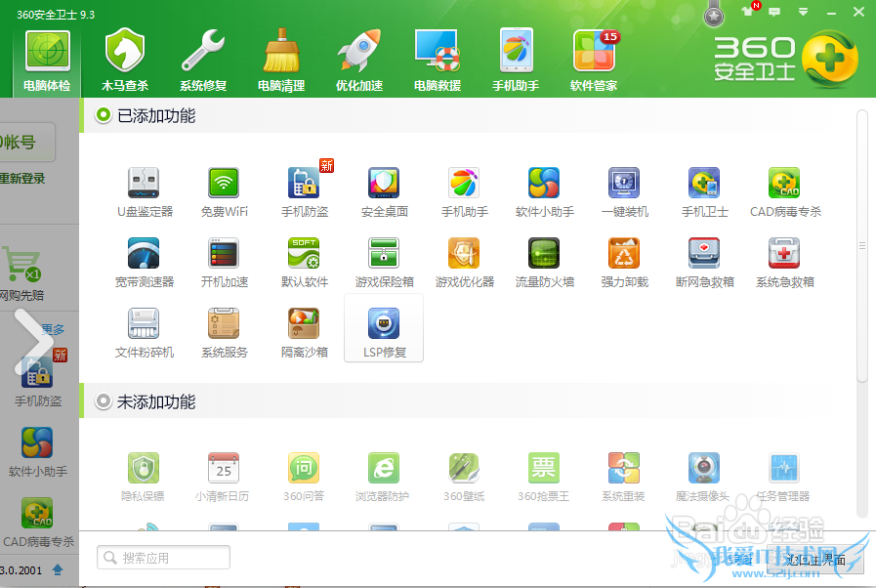Collapse the 未添加功能 section
Viewport: 876px width, 588px height.
click(104, 401)
